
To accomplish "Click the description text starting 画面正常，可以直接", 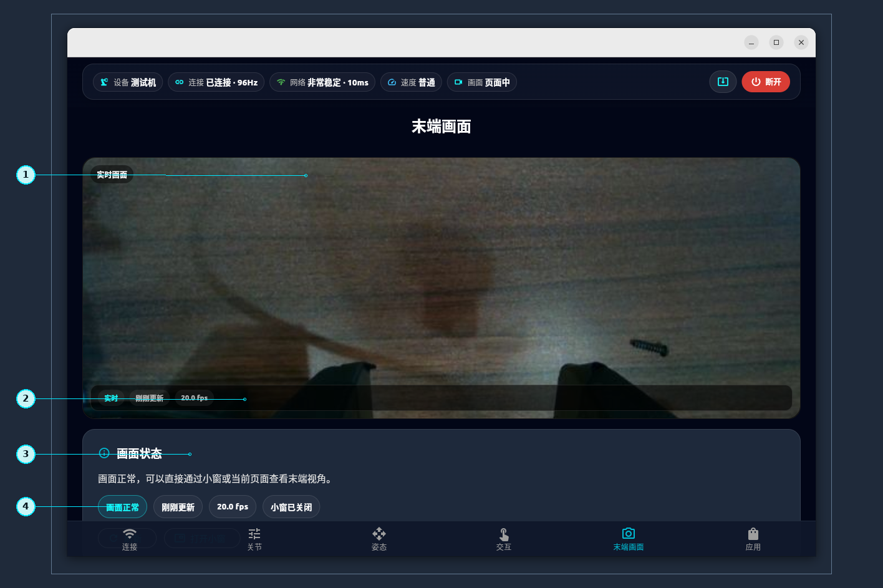I will (x=216, y=479).
